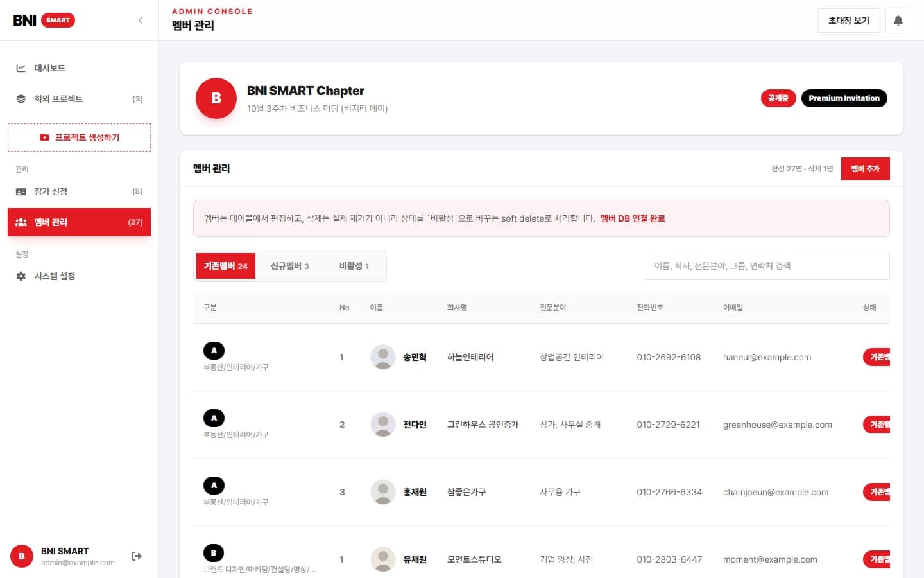
Task: Click the status badge in 홍재원 row
Action: (x=877, y=492)
